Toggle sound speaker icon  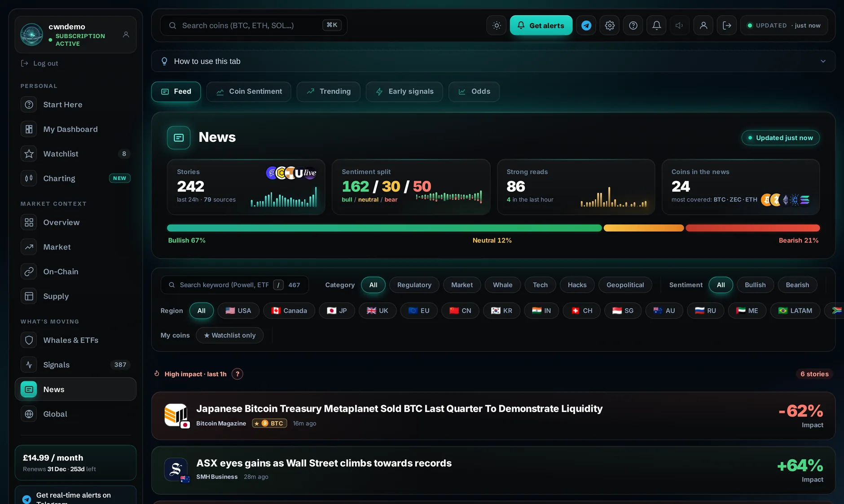(x=680, y=26)
